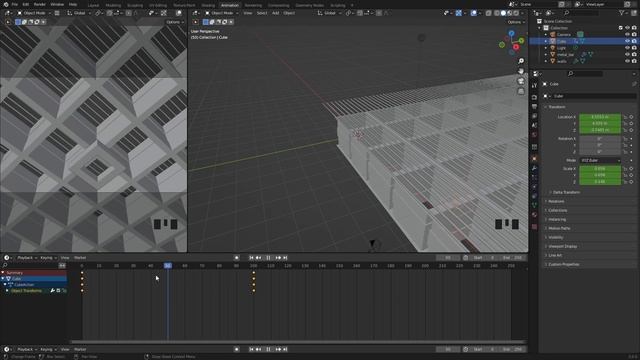The image size is (640, 360).
Task: Select Summary keyframe at frame 100
Action: click(253, 272)
